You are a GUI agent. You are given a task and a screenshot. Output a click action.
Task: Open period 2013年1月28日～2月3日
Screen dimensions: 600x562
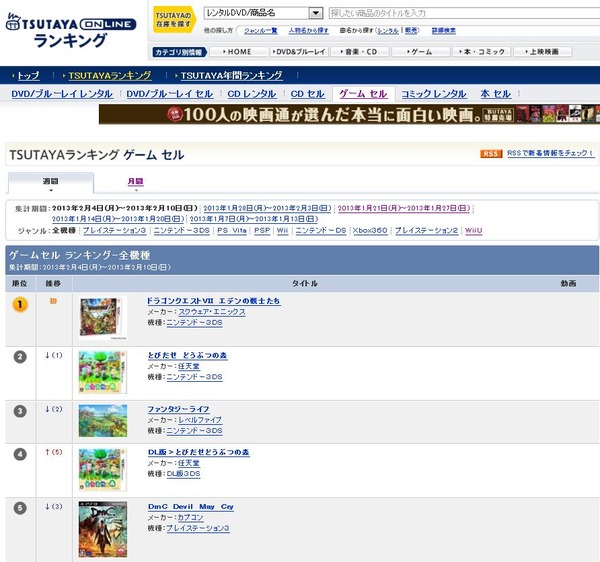coord(267,209)
